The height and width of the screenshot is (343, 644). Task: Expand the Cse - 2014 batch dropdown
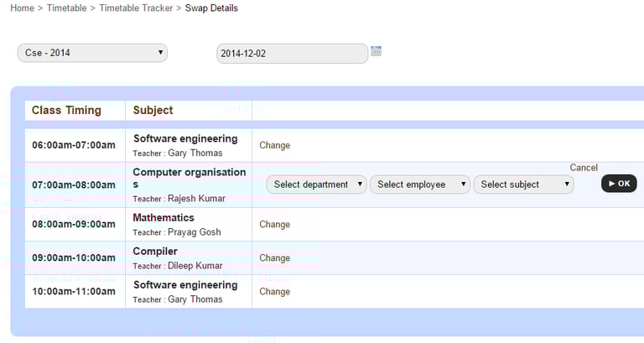(92, 53)
